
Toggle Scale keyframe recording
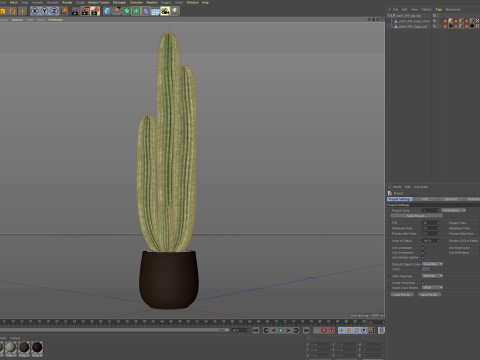click(349, 330)
